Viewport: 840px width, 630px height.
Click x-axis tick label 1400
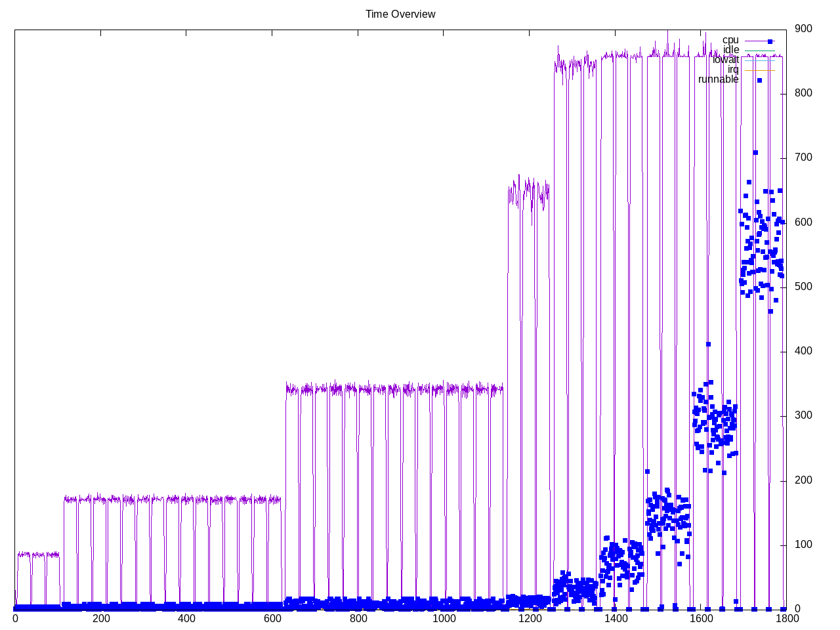pyautogui.click(x=616, y=618)
